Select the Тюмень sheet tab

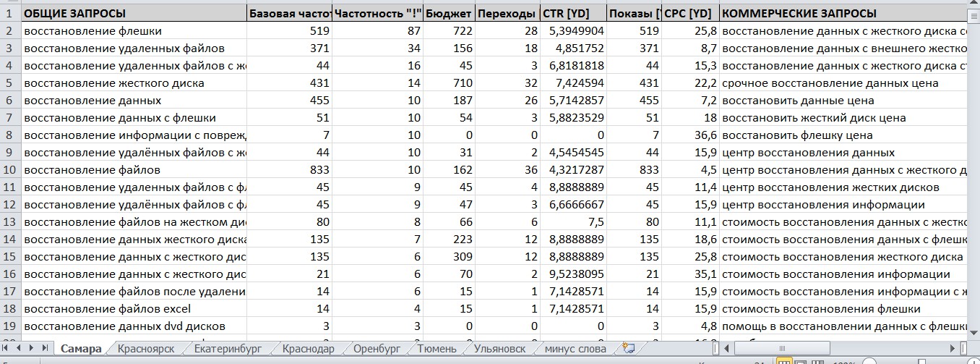pyautogui.click(x=437, y=348)
